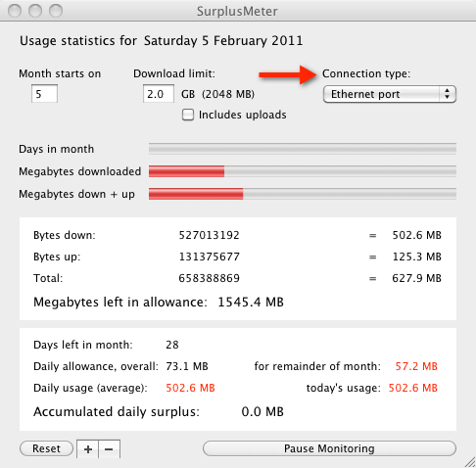
Task: Open the Connection type dropdown showing Ethernet port
Action: pos(390,94)
